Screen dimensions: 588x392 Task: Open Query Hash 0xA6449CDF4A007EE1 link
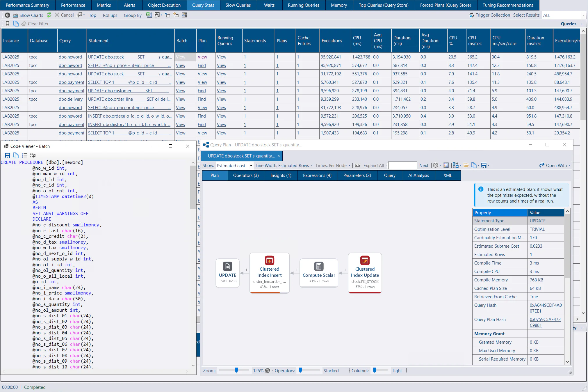(546, 308)
